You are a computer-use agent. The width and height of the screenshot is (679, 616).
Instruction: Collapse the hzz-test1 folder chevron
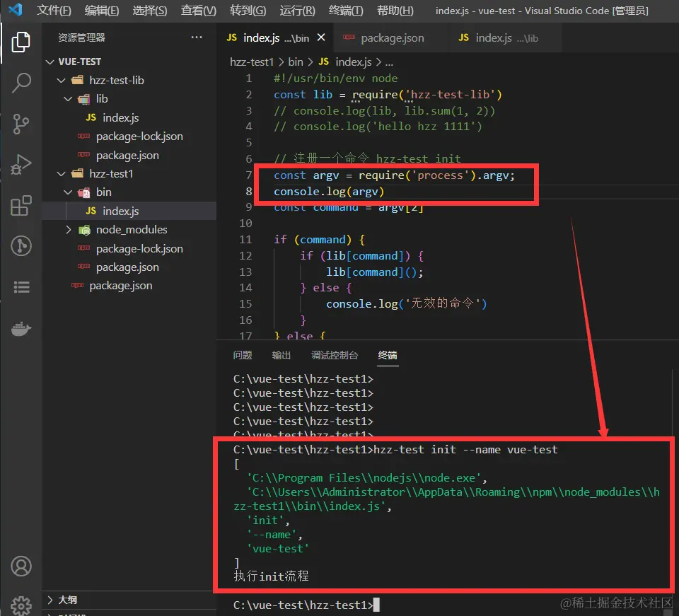click(x=62, y=174)
